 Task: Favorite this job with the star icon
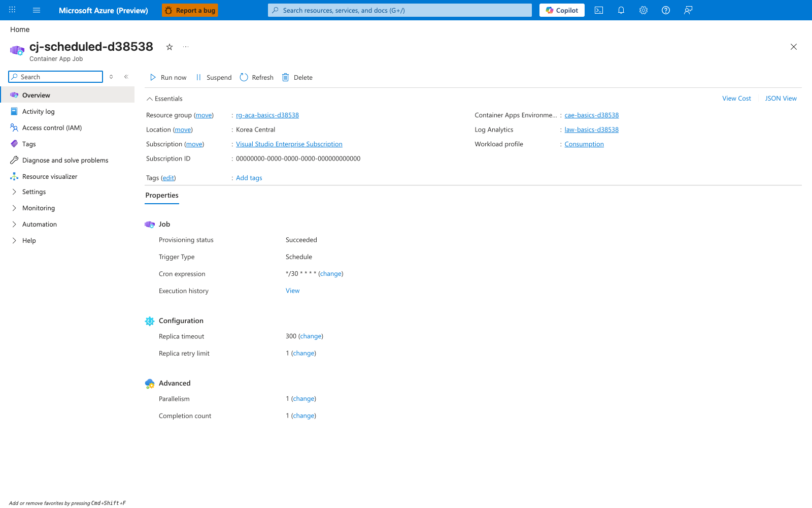pyautogui.click(x=170, y=47)
